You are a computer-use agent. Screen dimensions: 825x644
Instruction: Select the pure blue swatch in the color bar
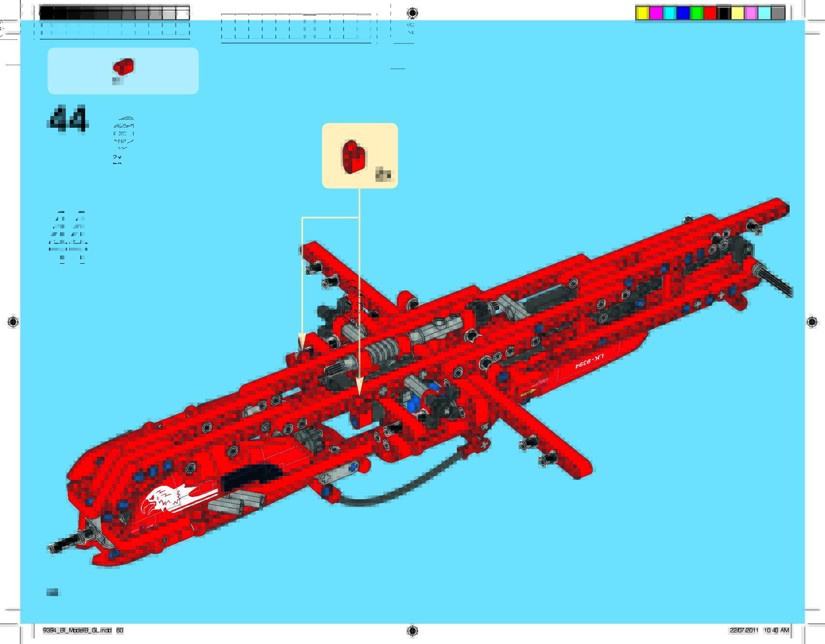pyautogui.click(x=683, y=13)
